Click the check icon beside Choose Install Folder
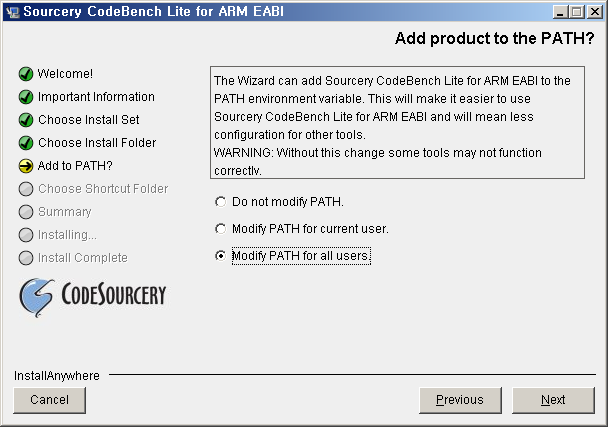608x427 pixels. pyautogui.click(x=26, y=143)
